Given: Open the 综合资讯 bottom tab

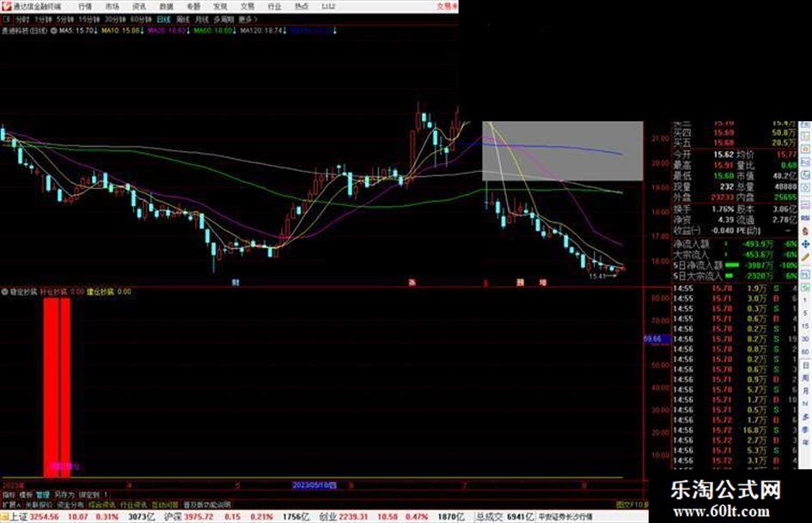Looking at the screenshot, I should [102, 504].
